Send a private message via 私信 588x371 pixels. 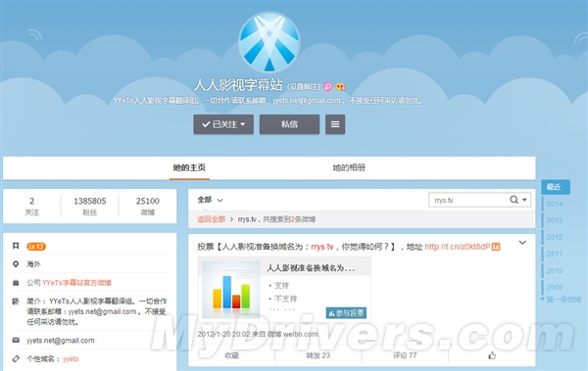coord(289,124)
